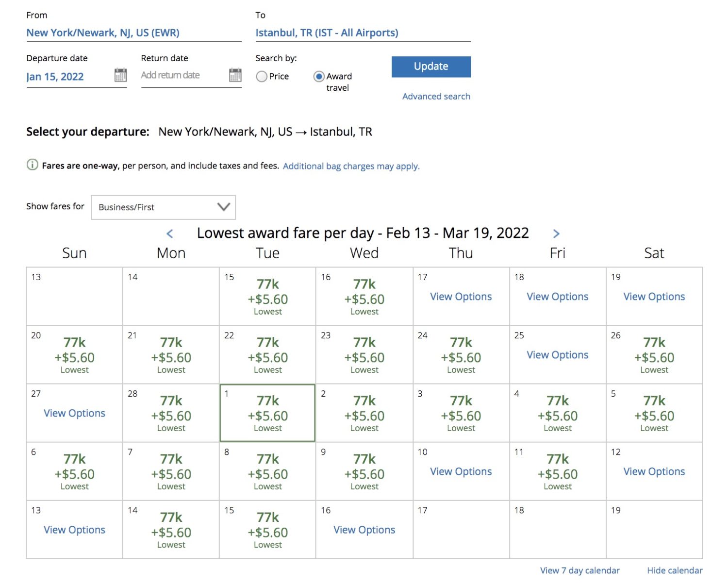Select the 77k fare on February 20
The width and height of the screenshot is (728, 585).
coord(74,355)
